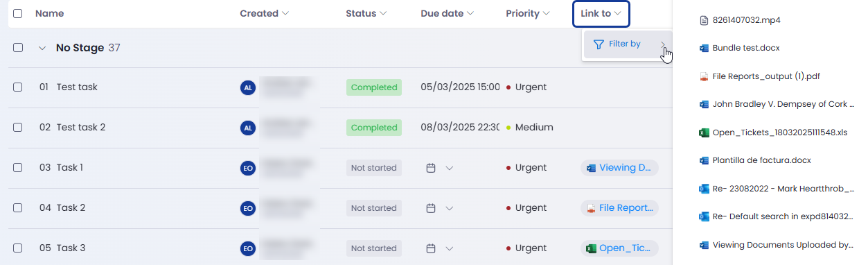
Task: Check the box for Test task 2
Action: pyautogui.click(x=18, y=128)
